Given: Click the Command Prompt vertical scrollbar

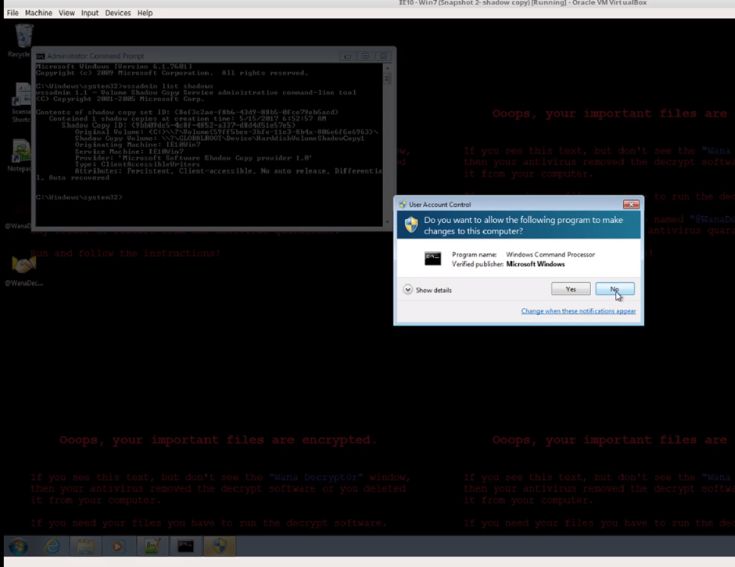Looking at the screenshot, I should (387, 144).
